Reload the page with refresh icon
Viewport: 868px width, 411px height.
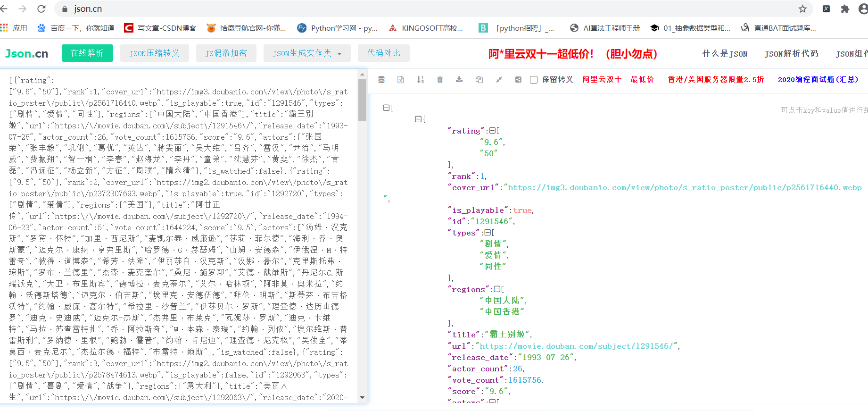click(x=41, y=8)
